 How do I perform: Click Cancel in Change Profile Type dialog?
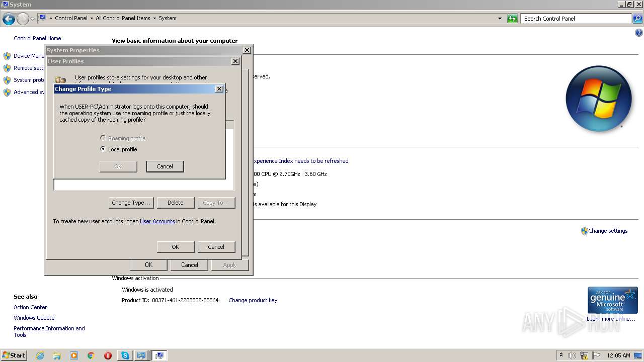pyautogui.click(x=165, y=166)
